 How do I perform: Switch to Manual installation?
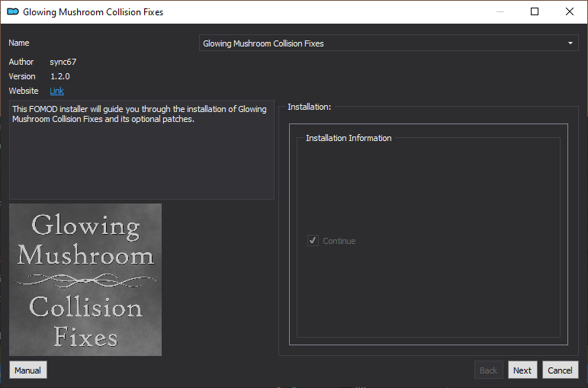[27, 370]
